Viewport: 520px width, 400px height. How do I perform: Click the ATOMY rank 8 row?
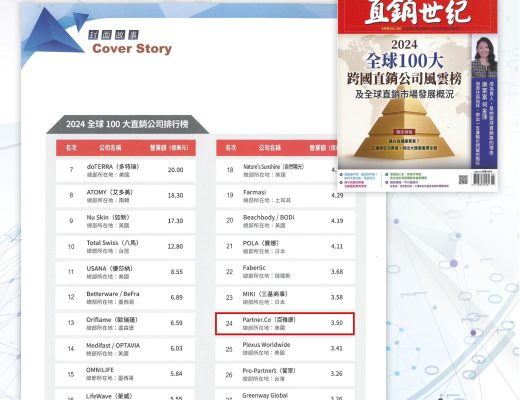(126, 196)
